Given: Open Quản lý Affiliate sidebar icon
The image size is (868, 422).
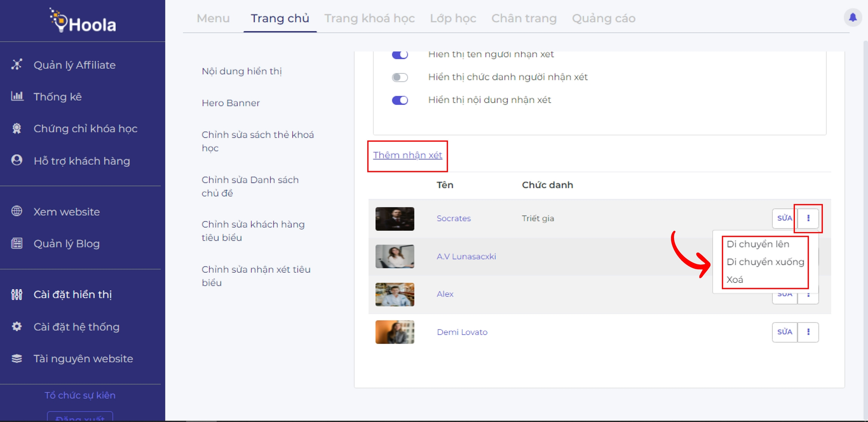Looking at the screenshot, I should (x=17, y=64).
